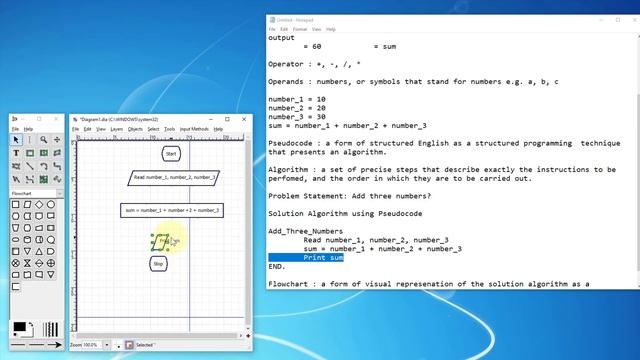Pick the extract upward triangle shape
This screenshot has height=360, width=640.
39,251
